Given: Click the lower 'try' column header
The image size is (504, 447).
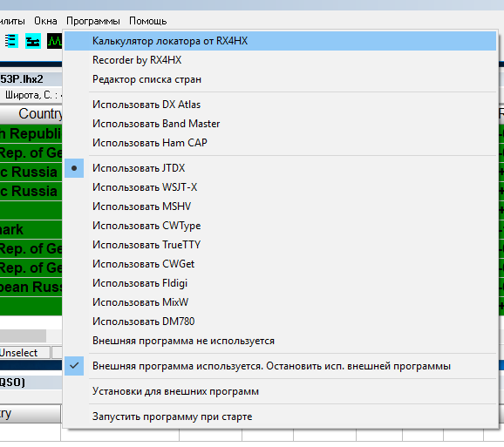Looking at the screenshot, I should tap(31, 414).
